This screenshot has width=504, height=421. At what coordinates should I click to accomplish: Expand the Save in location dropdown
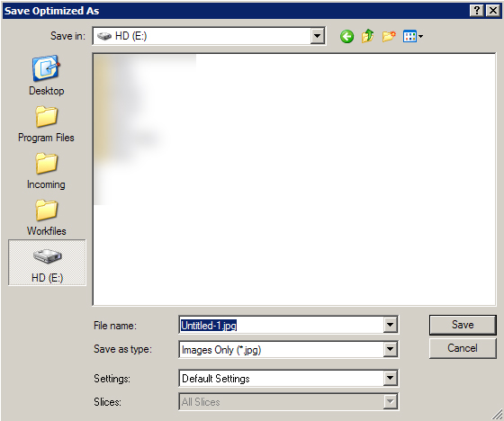click(x=317, y=36)
